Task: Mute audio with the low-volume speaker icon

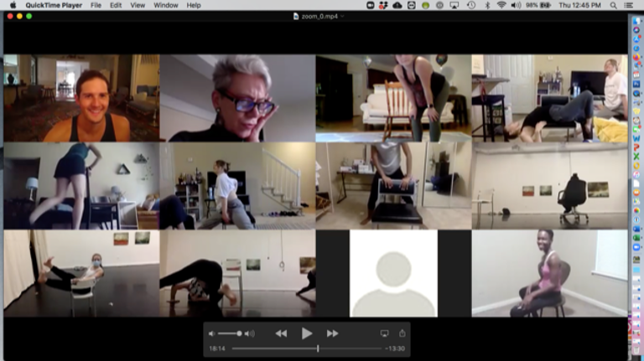Action: [x=211, y=333]
